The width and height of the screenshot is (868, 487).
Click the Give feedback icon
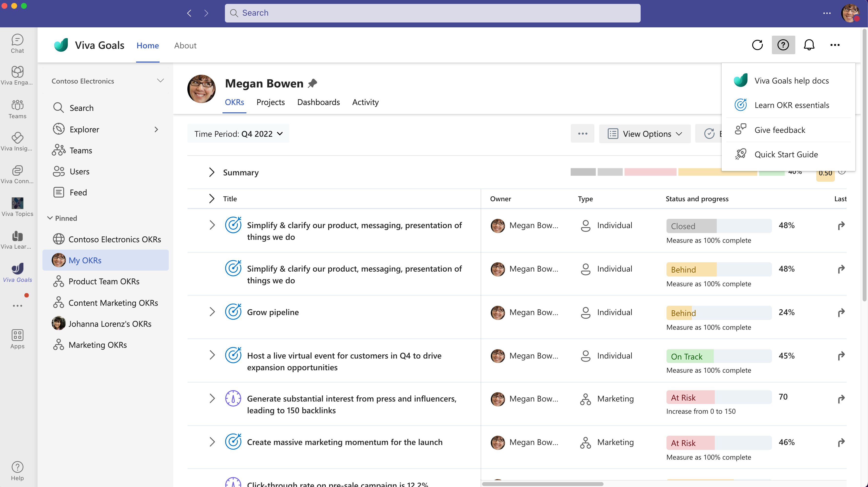click(x=741, y=129)
